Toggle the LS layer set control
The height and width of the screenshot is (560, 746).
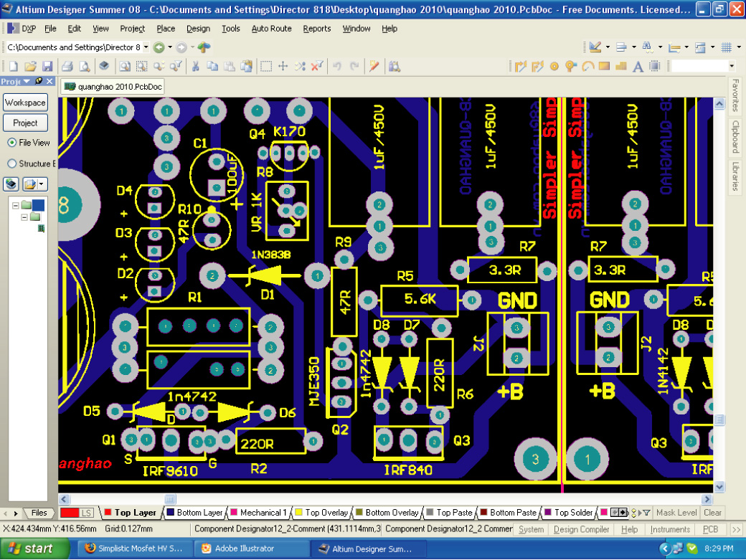pyautogui.click(x=86, y=513)
